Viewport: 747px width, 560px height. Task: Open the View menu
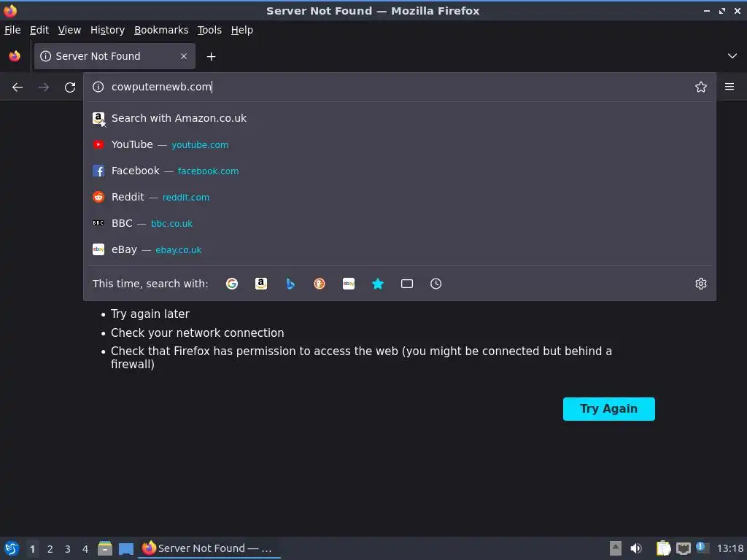coord(69,30)
